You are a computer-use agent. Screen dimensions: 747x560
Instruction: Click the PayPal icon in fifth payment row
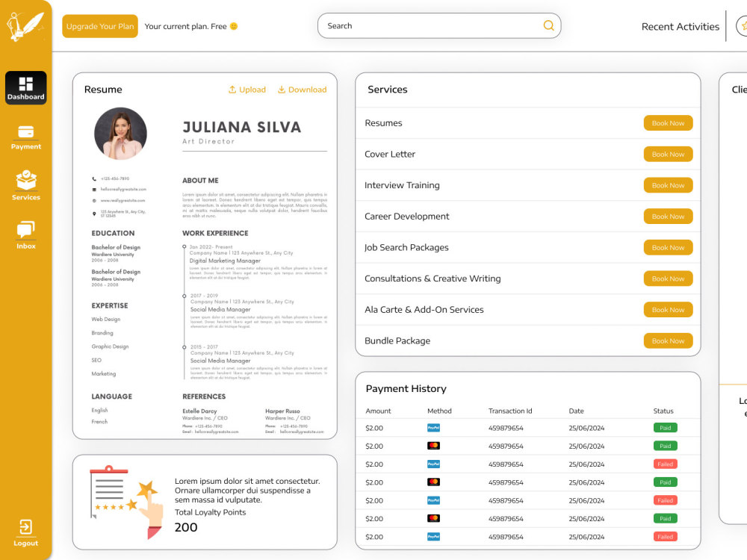pos(433,500)
